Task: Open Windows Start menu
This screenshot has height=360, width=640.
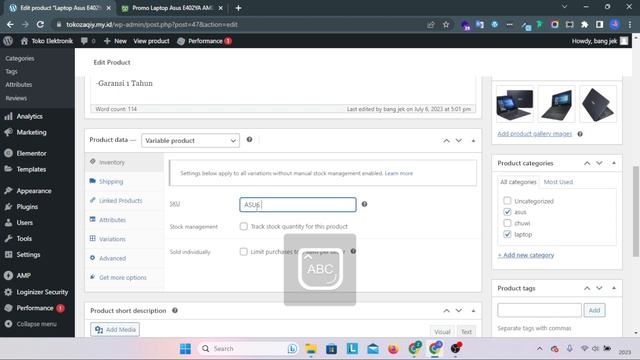Action: tap(185, 349)
